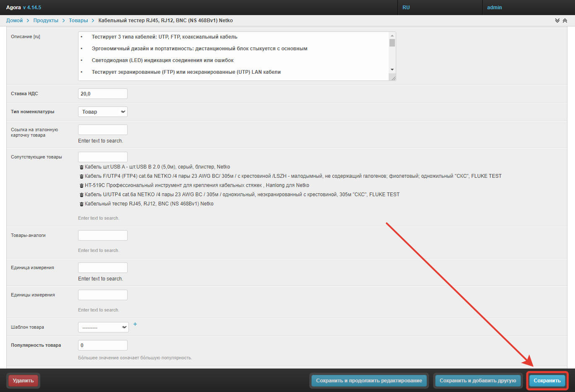Viewport: 575px width, 392px height.
Task: Open Тип номенклатуры dropdown
Action: click(x=103, y=112)
